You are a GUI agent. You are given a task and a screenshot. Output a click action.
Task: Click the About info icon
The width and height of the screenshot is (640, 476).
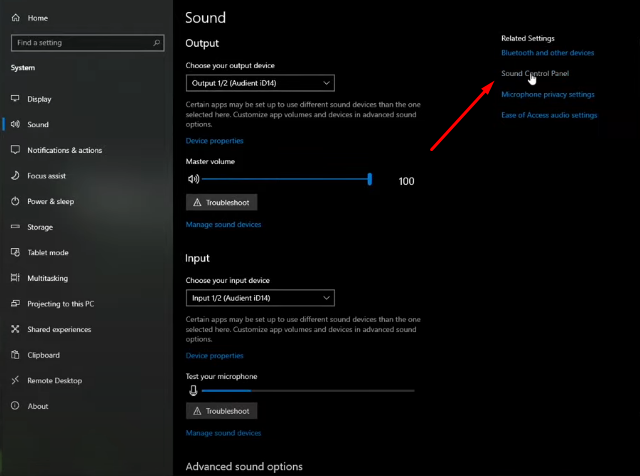(15, 406)
